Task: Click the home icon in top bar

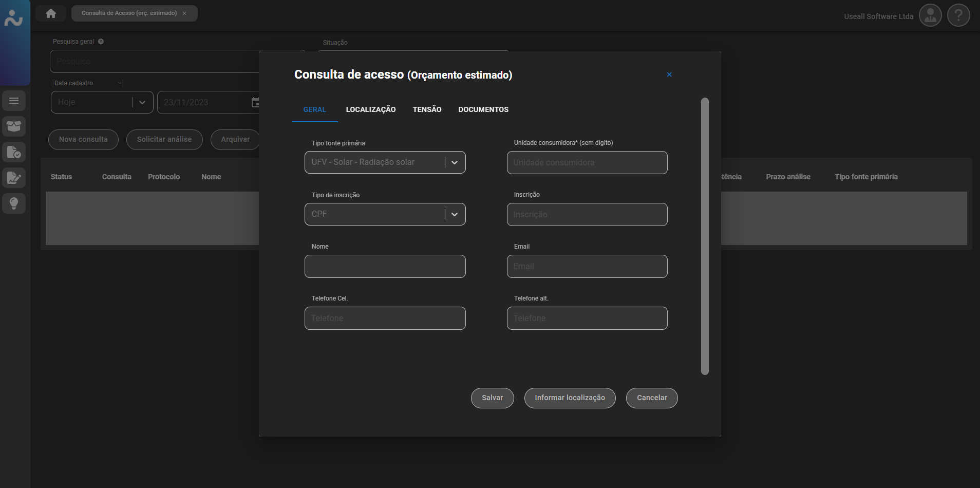Action: [x=51, y=13]
